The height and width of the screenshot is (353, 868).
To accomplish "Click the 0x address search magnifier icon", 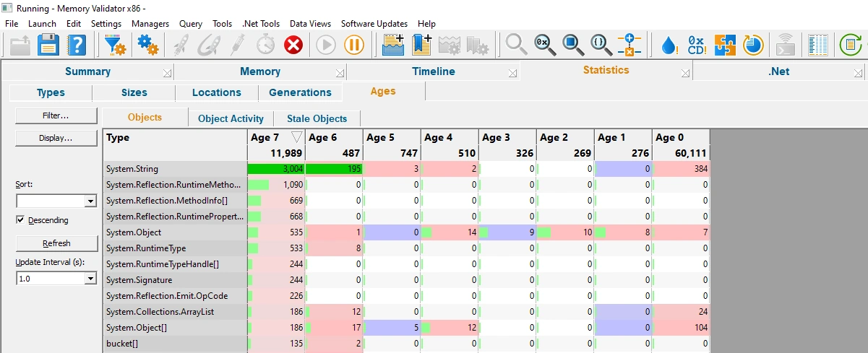I will pos(545,45).
